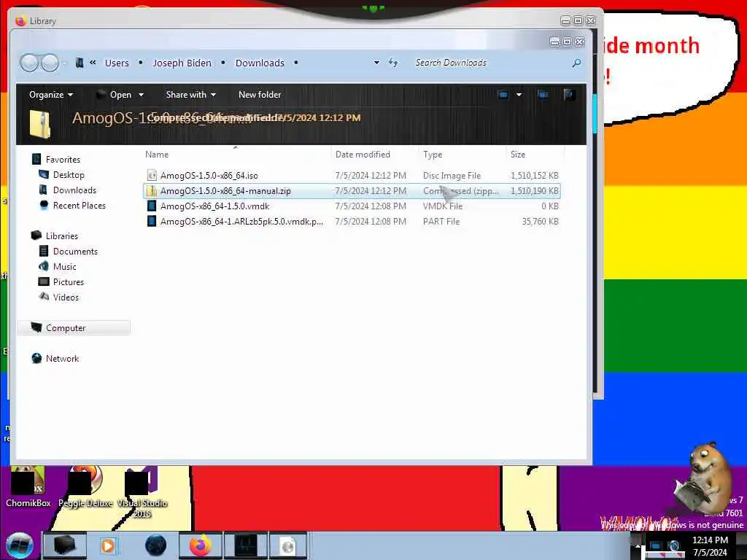
Task: Click the 1,510,152 KB size cell
Action: pos(535,176)
